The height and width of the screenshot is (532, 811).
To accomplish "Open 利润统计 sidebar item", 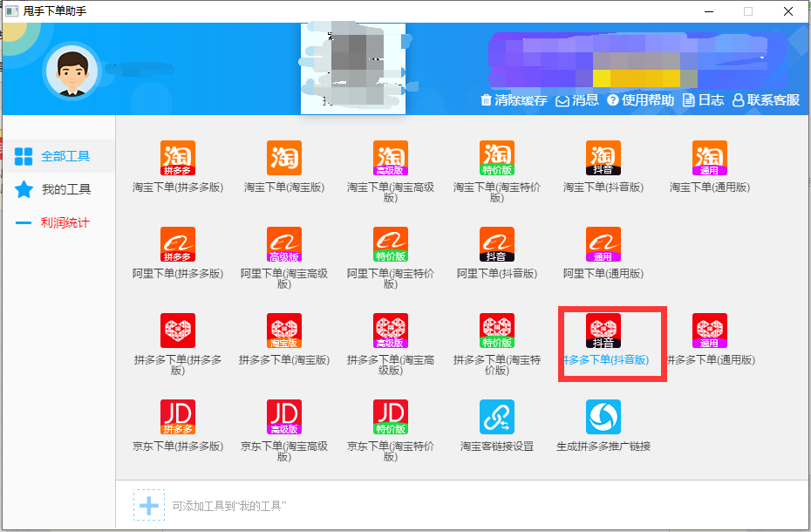I will (58, 223).
